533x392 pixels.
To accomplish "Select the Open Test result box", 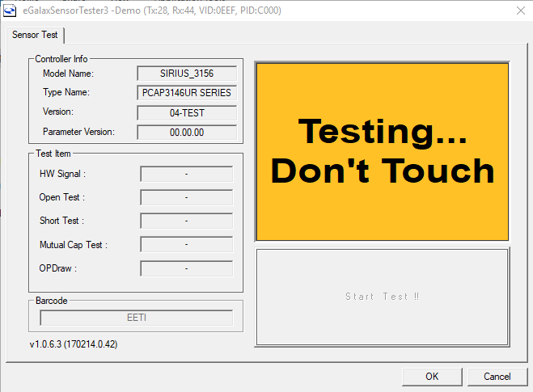I will tap(187, 197).
